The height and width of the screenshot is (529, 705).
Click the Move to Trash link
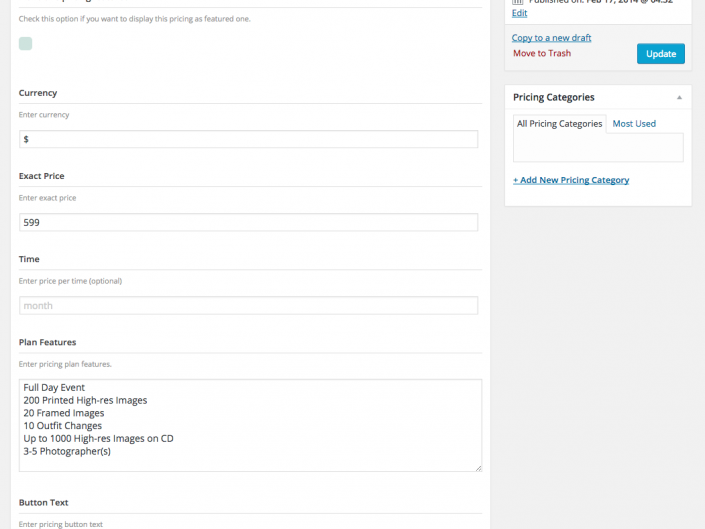click(x=542, y=53)
